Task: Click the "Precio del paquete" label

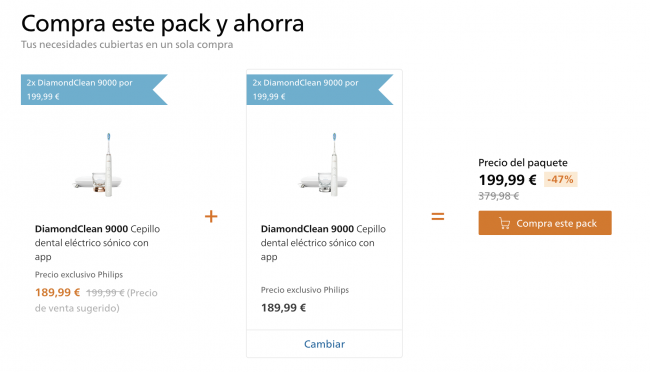Action: (x=523, y=163)
